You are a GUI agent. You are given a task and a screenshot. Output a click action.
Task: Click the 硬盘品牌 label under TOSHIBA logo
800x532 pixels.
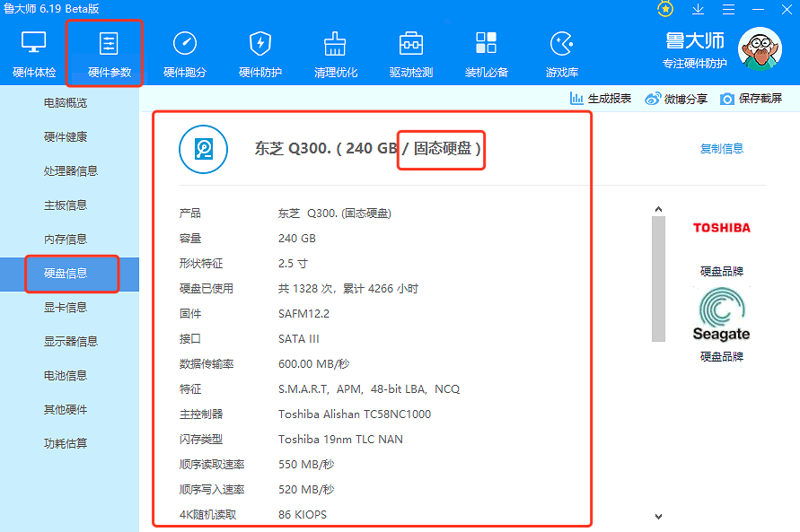point(721,271)
